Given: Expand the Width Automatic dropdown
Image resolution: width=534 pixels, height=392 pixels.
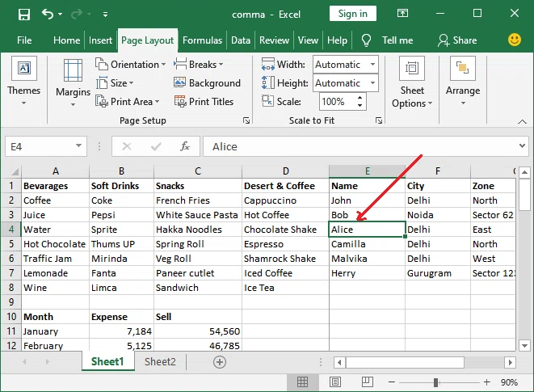Looking at the screenshot, I should [373, 65].
